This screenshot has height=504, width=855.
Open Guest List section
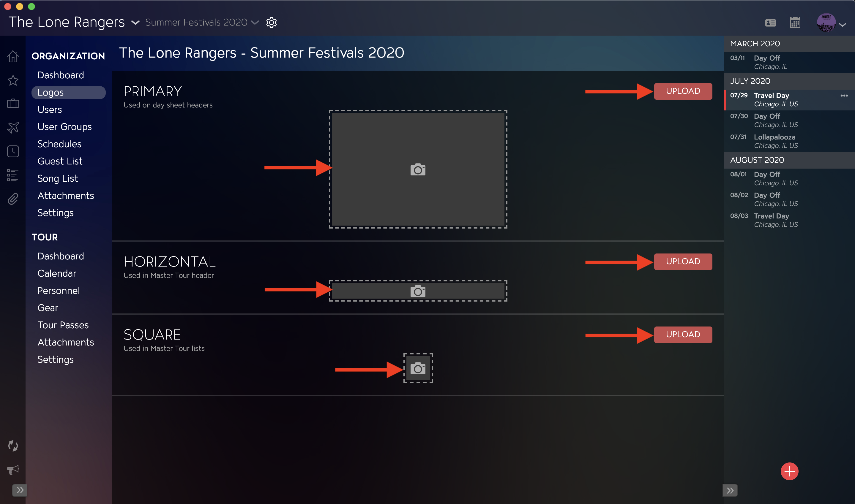(x=60, y=161)
